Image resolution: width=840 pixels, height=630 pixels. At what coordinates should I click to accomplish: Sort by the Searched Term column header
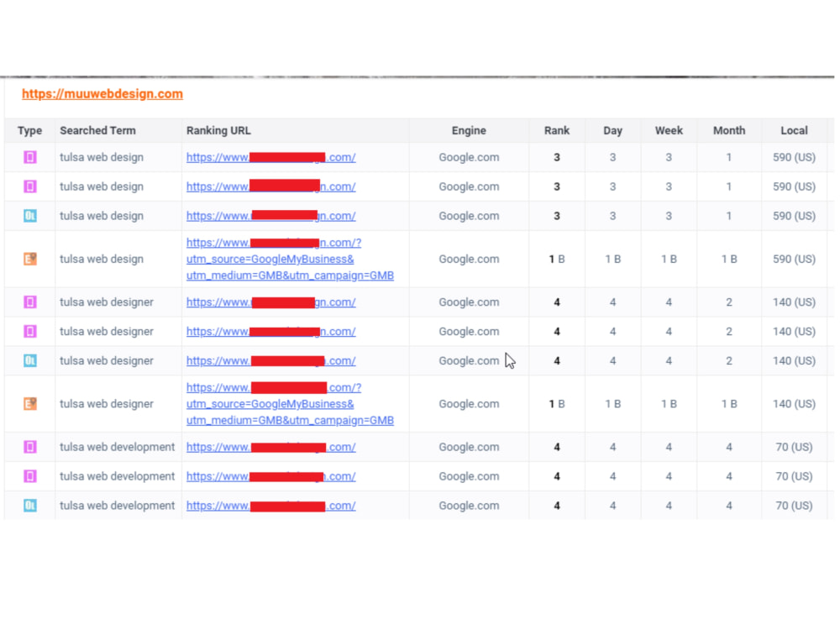point(97,131)
